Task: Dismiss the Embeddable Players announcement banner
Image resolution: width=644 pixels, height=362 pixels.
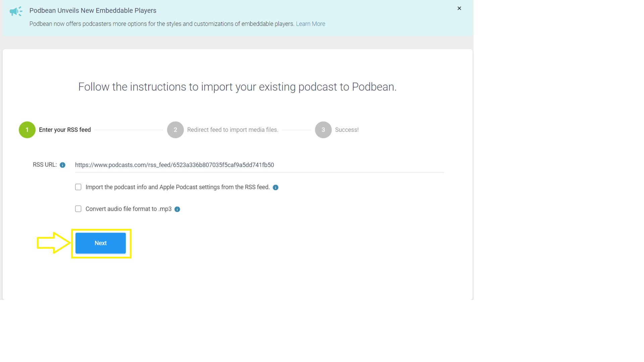Action: point(459,8)
